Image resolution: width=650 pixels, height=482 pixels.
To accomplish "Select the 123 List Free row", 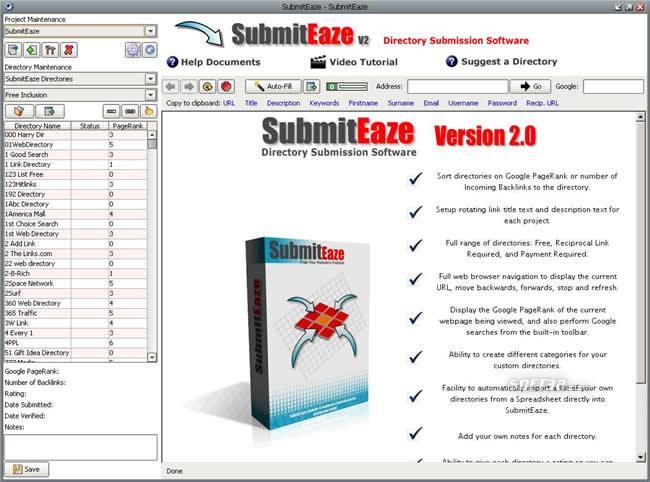I will [x=75, y=174].
